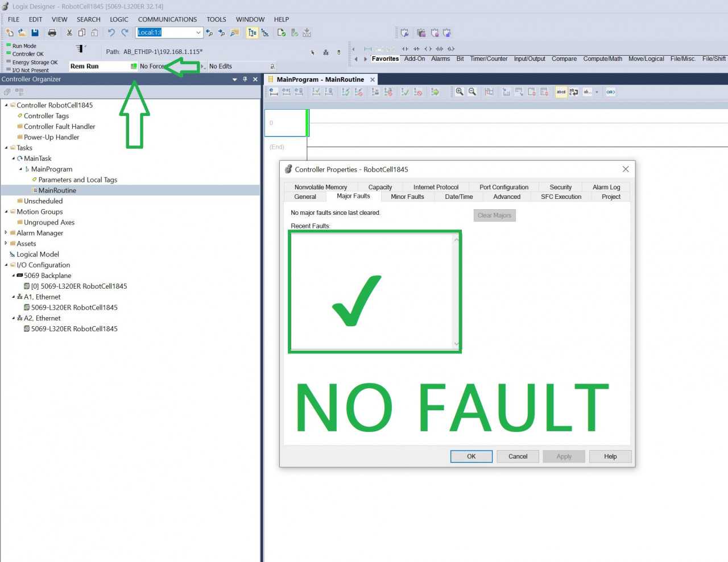This screenshot has height=562, width=728.
Task: Insert an Examine Off contact instruction
Action: [416, 49]
